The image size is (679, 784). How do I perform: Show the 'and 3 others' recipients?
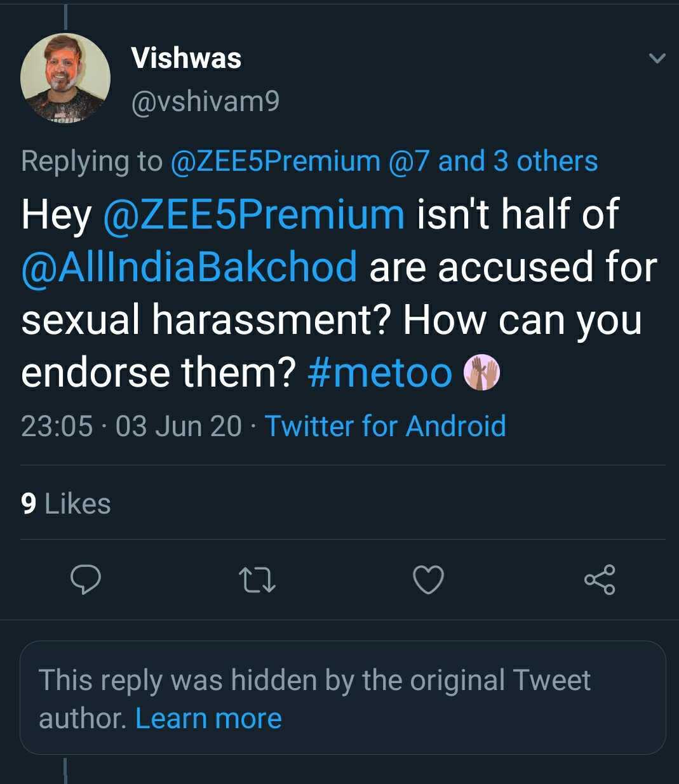(518, 161)
